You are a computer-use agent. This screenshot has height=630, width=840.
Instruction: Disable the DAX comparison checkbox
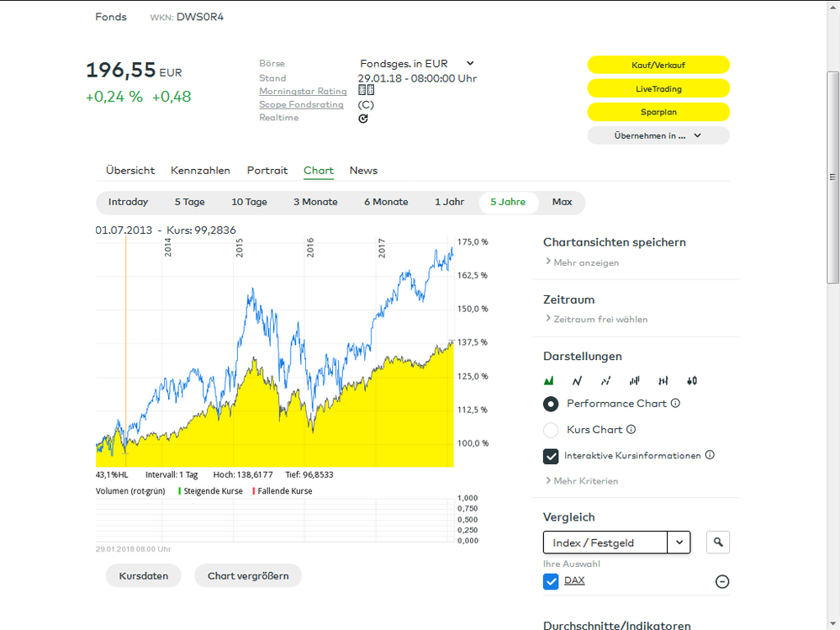pos(552,581)
